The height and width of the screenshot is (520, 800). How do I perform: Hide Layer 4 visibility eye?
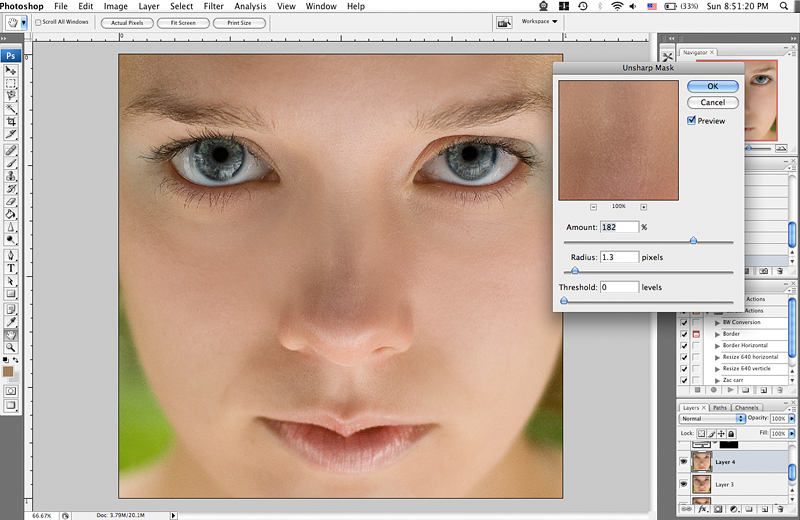(684, 462)
